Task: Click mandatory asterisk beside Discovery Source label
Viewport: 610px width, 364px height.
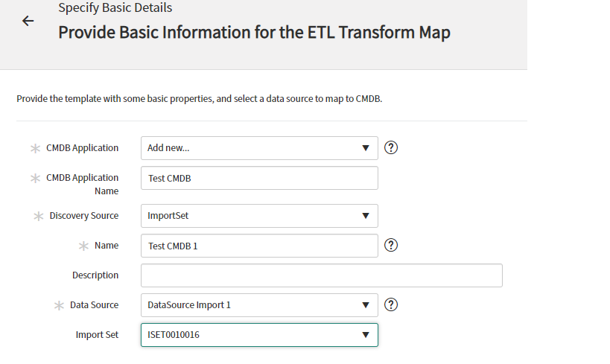Action: (x=39, y=216)
